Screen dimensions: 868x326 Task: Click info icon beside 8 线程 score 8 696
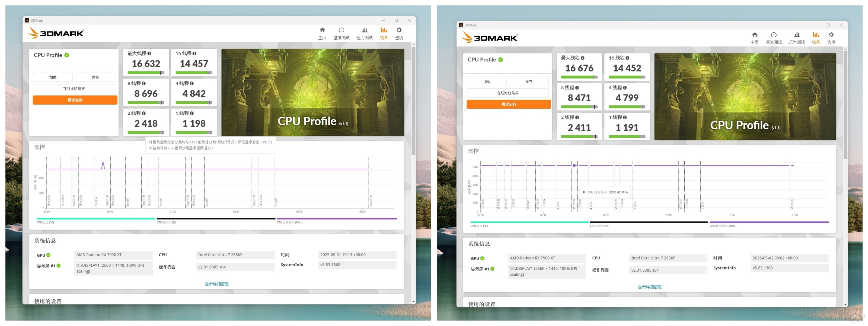tap(144, 83)
